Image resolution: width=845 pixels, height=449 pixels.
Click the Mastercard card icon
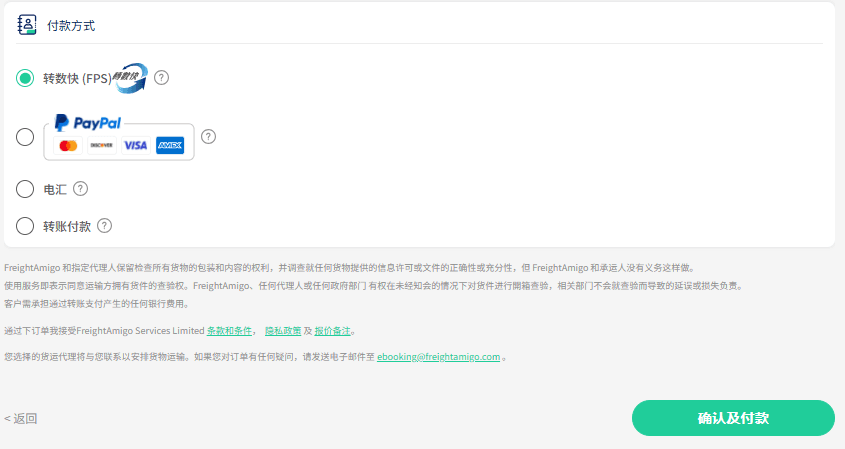[x=68, y=146]
